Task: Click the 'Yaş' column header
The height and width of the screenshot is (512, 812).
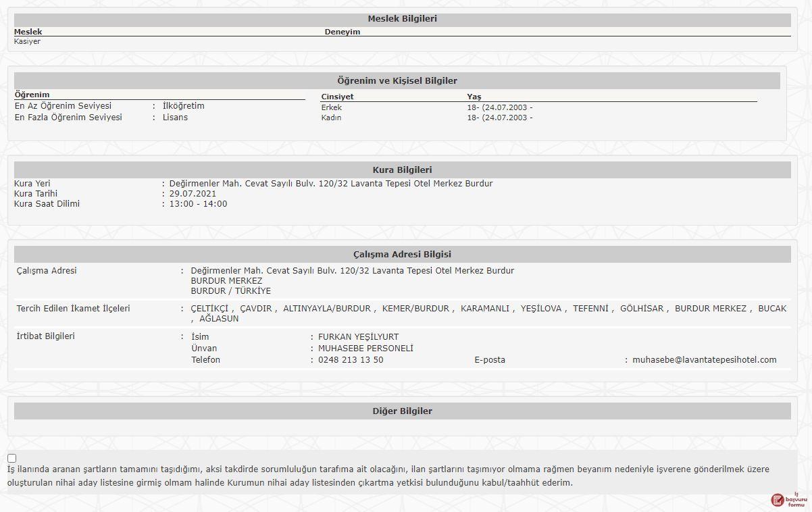Action: click(474, 97)
